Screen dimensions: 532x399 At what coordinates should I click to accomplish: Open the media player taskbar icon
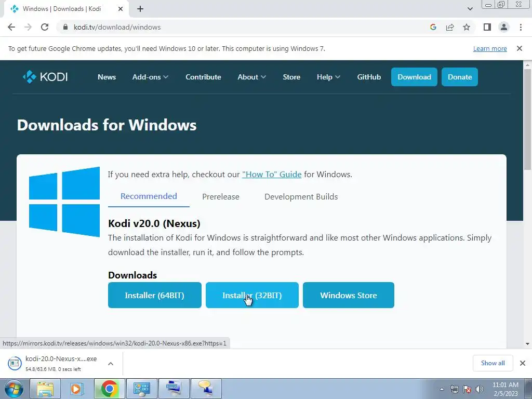point(77,389)
